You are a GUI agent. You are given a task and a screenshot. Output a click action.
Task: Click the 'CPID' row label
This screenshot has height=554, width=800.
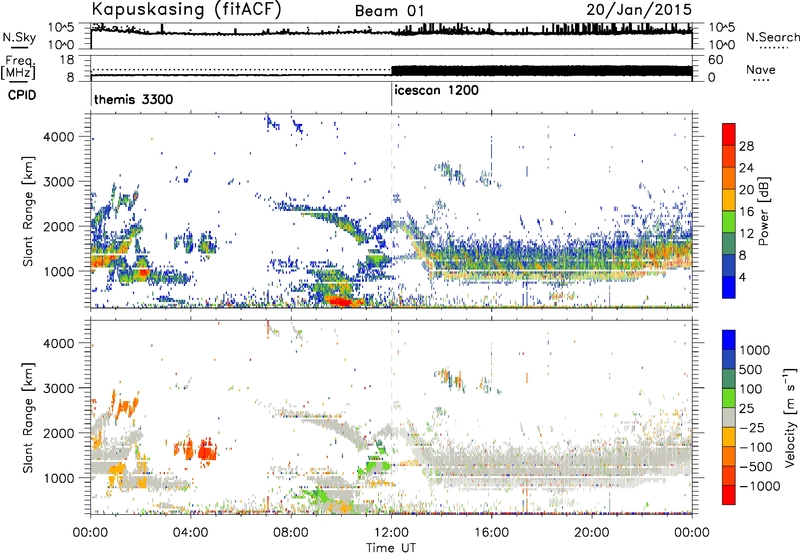click(x=21, y=95)
